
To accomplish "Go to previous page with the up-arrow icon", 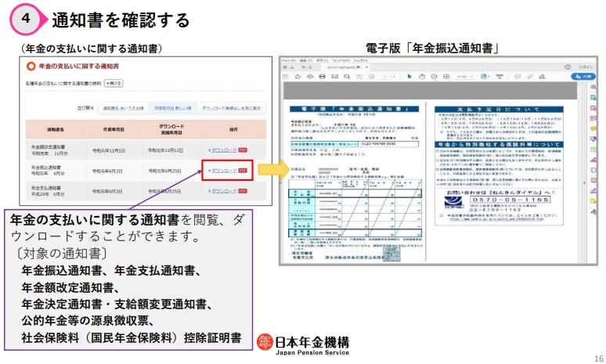I will coord(359,77).
